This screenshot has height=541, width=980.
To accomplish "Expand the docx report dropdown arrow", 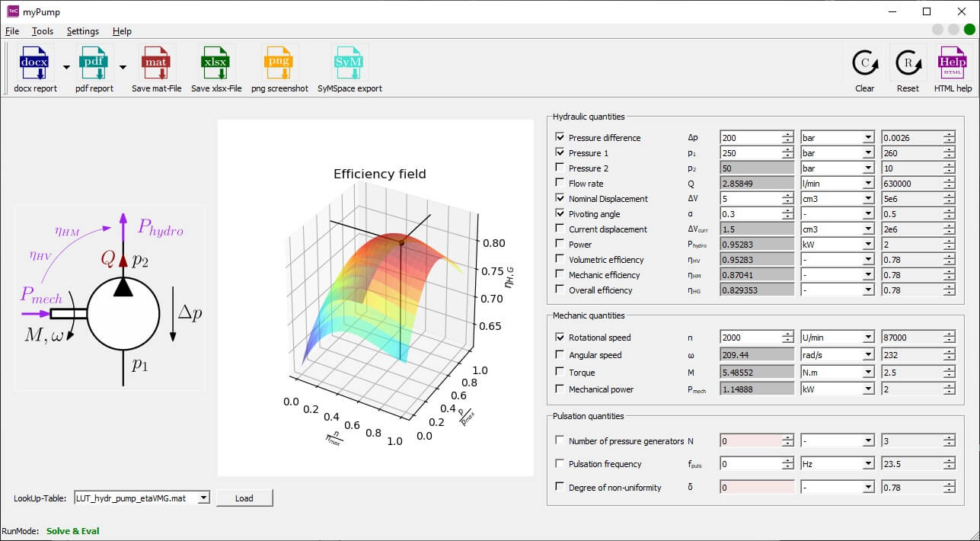I will [x=66, y=67].
